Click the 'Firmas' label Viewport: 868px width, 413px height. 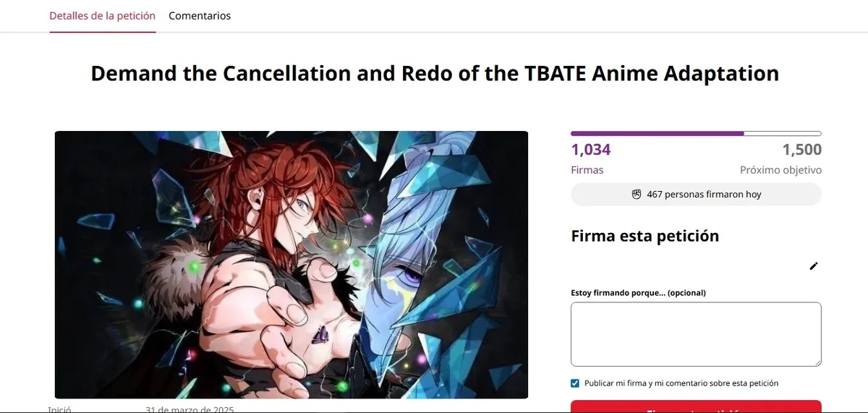[587, 170]
